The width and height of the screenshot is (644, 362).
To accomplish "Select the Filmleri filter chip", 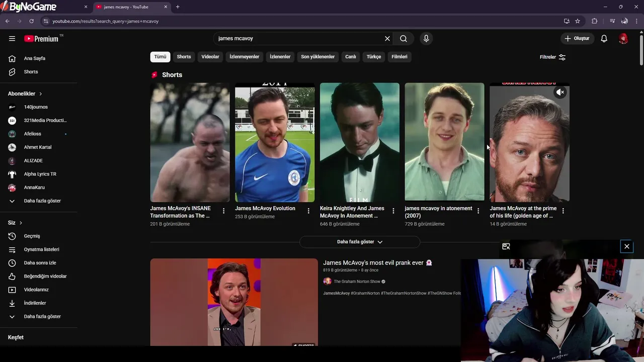I will [x=399, y=57].
